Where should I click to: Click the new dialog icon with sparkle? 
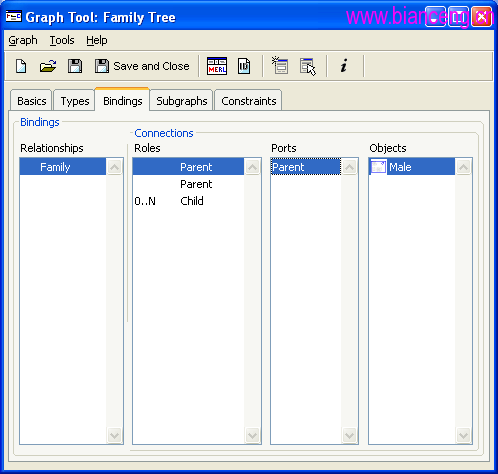click(x=280, y=65)
